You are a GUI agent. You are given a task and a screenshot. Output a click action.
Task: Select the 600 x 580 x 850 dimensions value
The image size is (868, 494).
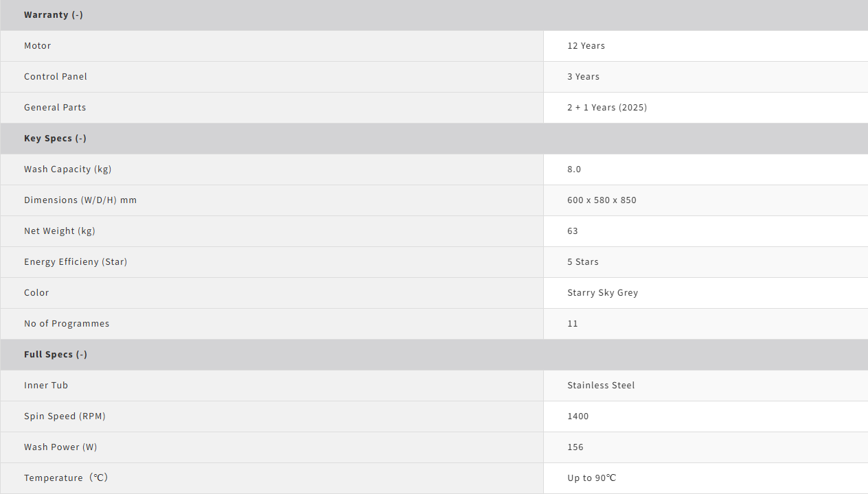click(602, 200)
